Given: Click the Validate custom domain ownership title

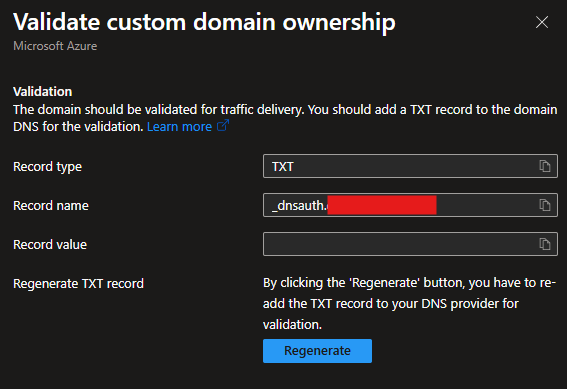Looking at the screenshot, I should click(204, 22).
